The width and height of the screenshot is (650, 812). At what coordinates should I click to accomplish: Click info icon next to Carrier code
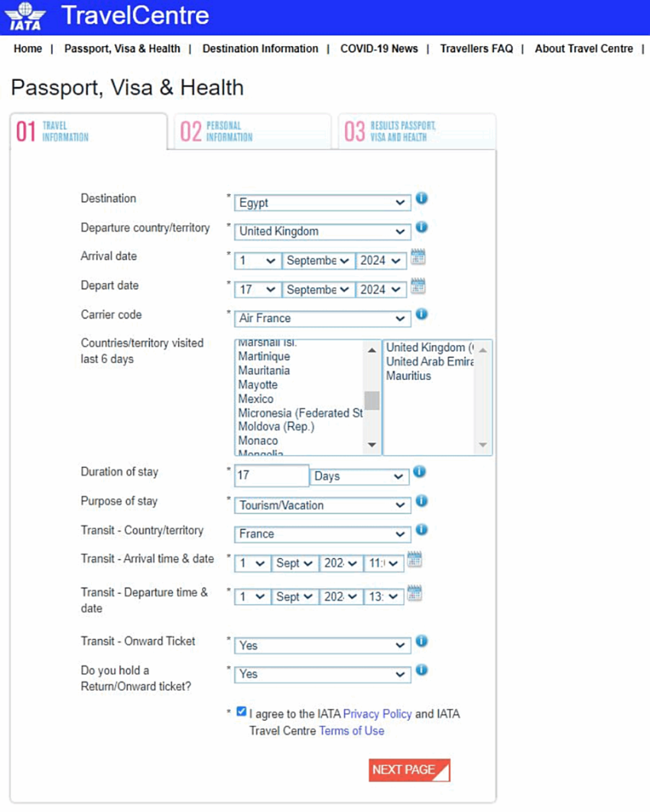pyautogui.click(x=422, y=315)
